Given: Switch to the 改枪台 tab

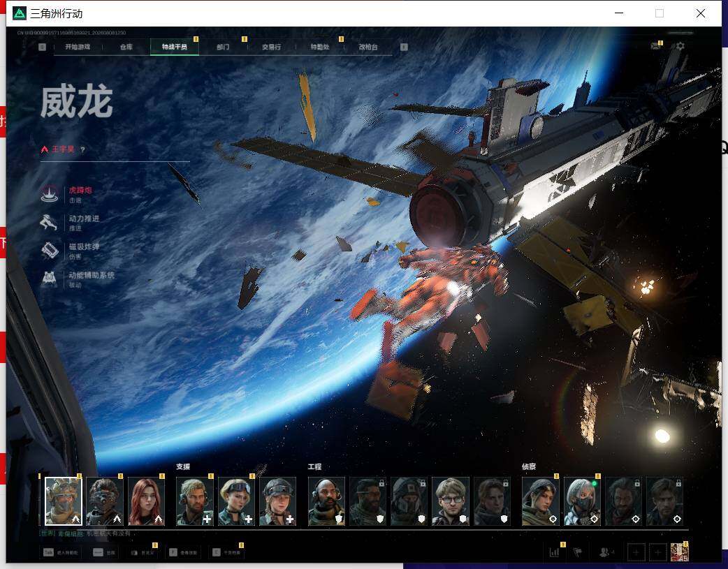Looking at the screenshot, I should pyautogui.click(x=368, y=47).
